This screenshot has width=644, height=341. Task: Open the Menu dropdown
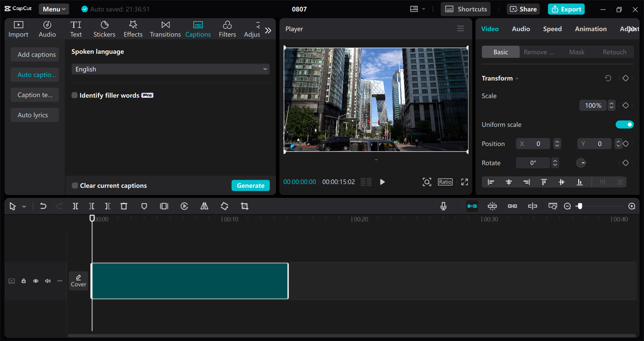point(54,9)
